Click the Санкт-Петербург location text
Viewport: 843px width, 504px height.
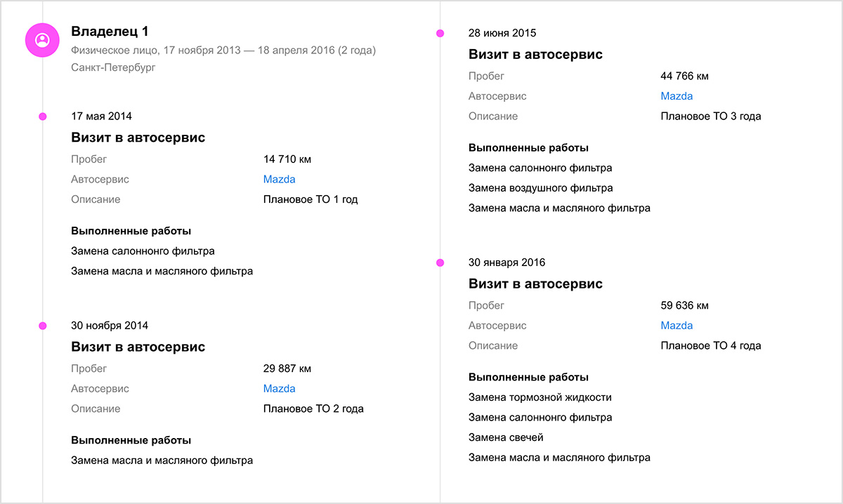[x=113, y=67]
